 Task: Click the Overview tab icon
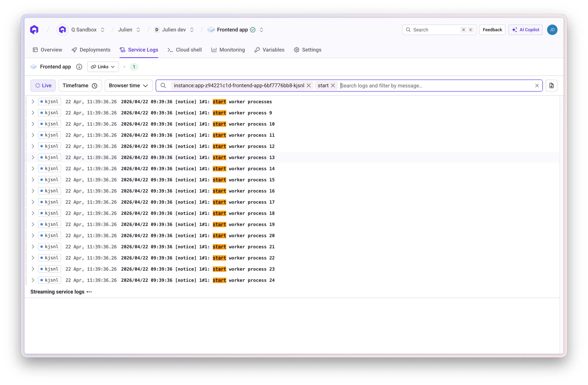35,50
